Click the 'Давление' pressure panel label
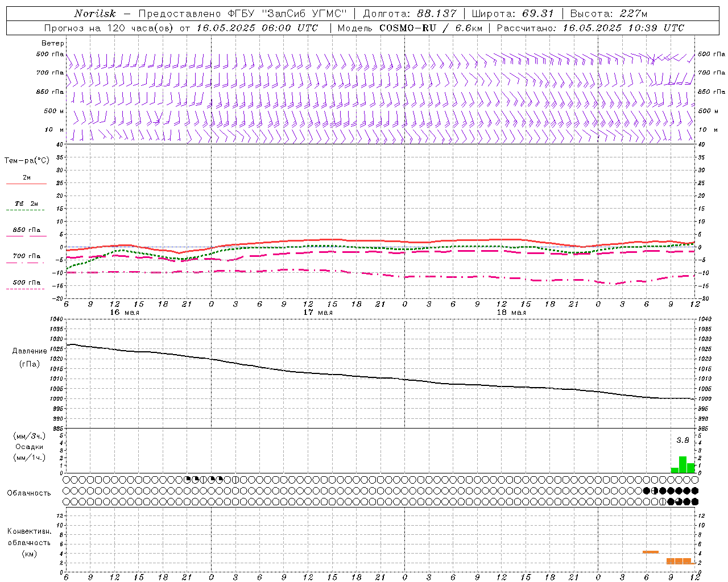 pos(30,351)
